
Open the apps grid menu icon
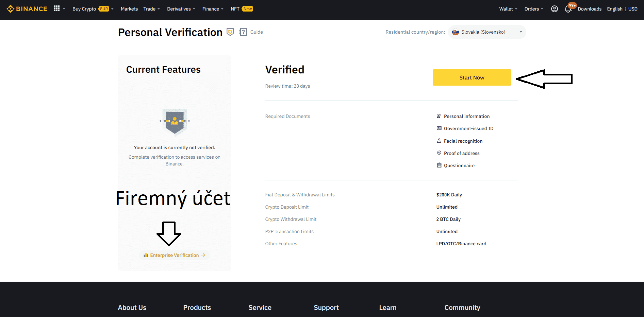pyautogui.click(x=57, y=8)
